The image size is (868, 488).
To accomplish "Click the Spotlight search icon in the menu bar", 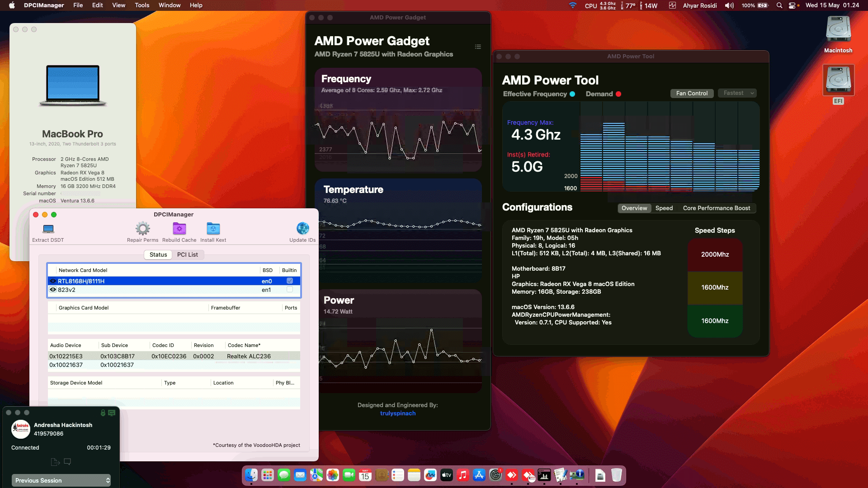I will [779, 5].
